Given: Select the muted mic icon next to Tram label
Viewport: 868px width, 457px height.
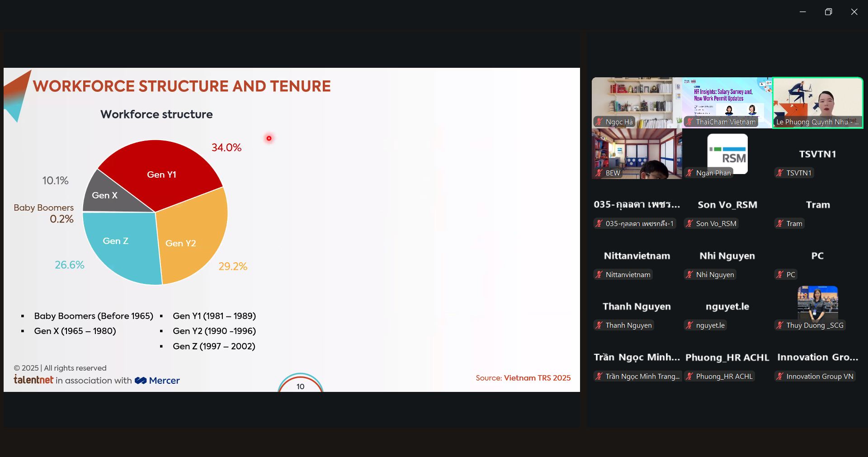Looking at the screenshot, I should click(780, 224).
